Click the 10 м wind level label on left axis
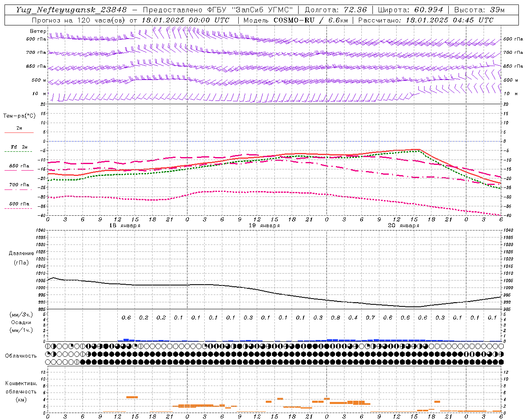525x420 pixels. click(39, 94)
